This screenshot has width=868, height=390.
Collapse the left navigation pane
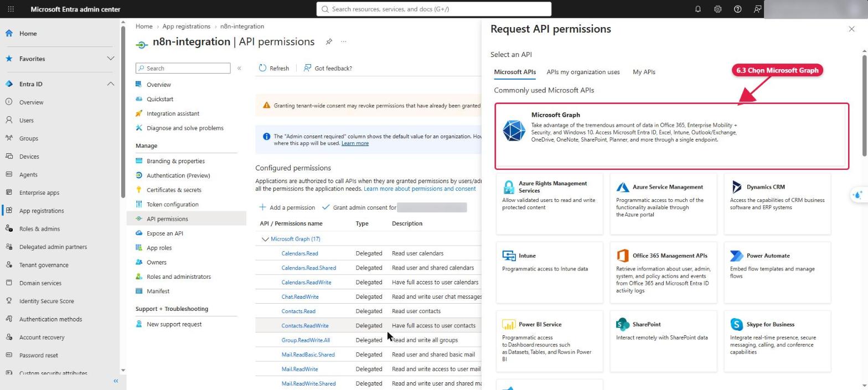[116, 381]
